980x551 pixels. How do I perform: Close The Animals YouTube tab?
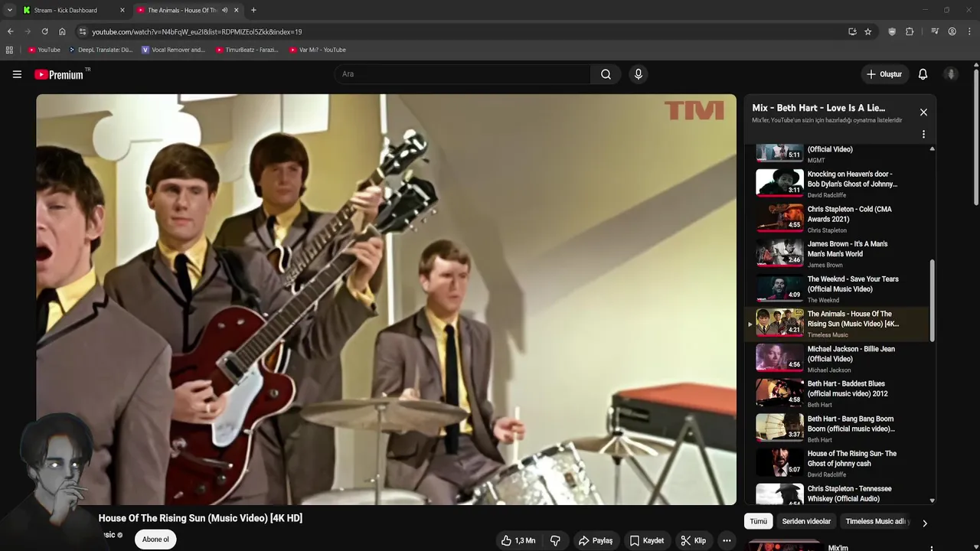coord(237,10)
